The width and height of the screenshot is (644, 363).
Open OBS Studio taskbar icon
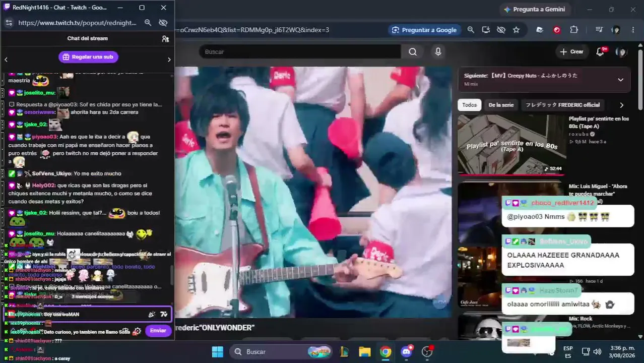(427, 351)
